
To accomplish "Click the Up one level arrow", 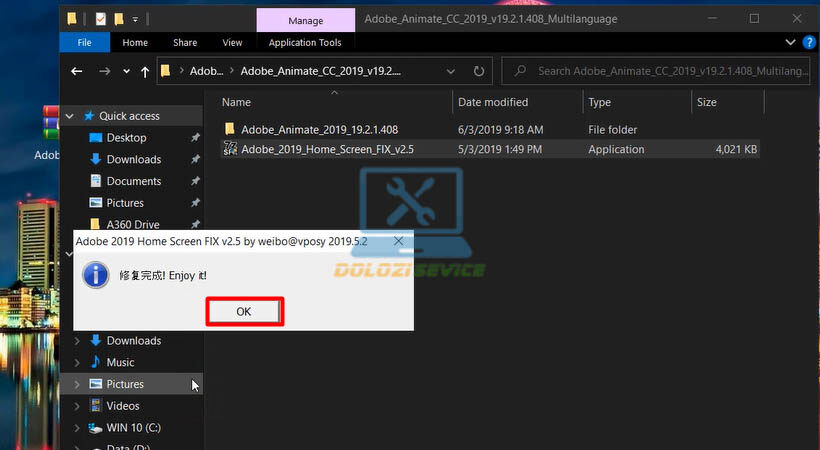I will tap(145, 71).
